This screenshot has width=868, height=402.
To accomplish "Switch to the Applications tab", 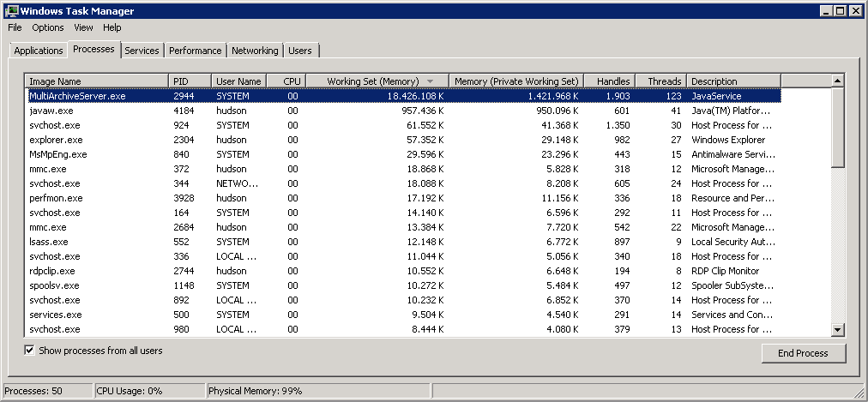I will [x=39, y=51].
